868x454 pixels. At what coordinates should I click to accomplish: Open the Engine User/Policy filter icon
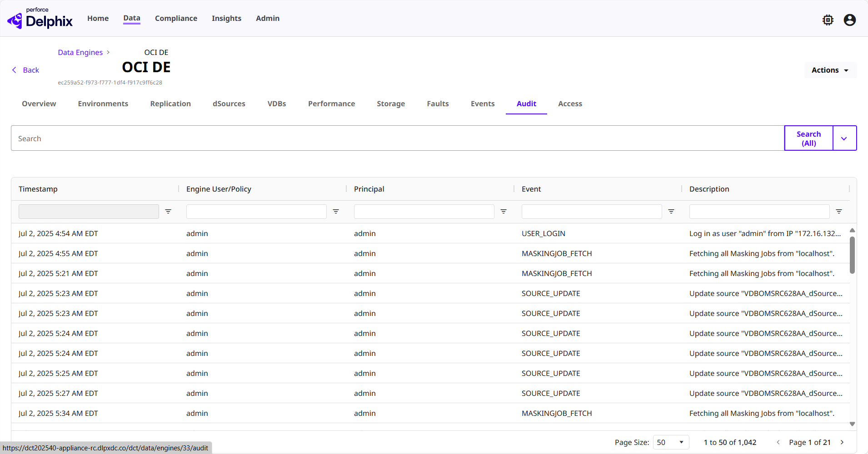[x=336, y=212]
